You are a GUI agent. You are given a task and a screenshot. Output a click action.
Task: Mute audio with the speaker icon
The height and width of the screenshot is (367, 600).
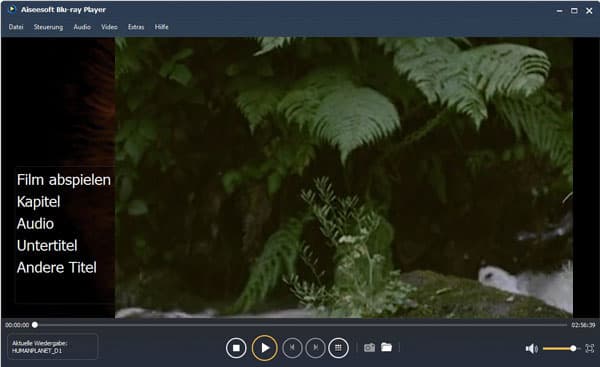point(532,348)
